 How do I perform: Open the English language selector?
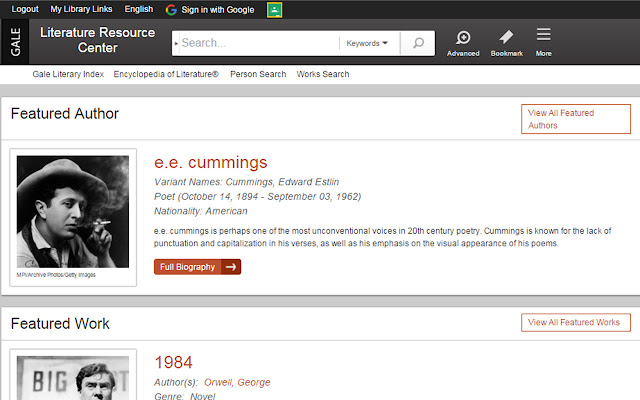pyautogui.click(x=139, y=9)
